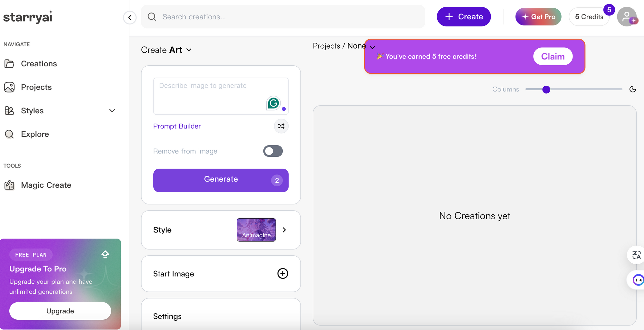Click in the Search creations field
The height and width of the screenshot is (330, 644).
(283, 17)
